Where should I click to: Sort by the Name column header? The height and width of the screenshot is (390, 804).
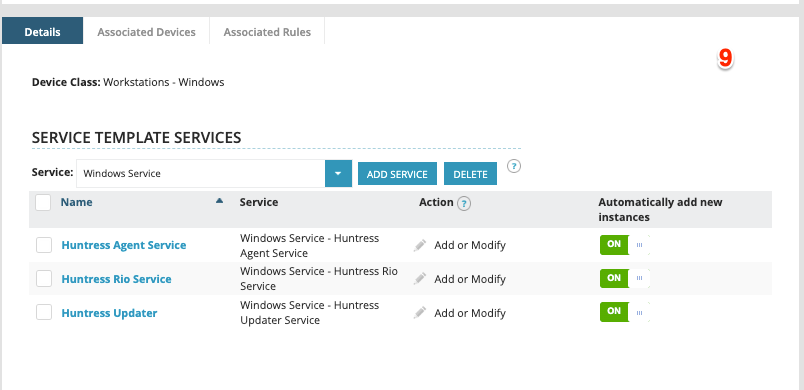(x=76, y=202)
